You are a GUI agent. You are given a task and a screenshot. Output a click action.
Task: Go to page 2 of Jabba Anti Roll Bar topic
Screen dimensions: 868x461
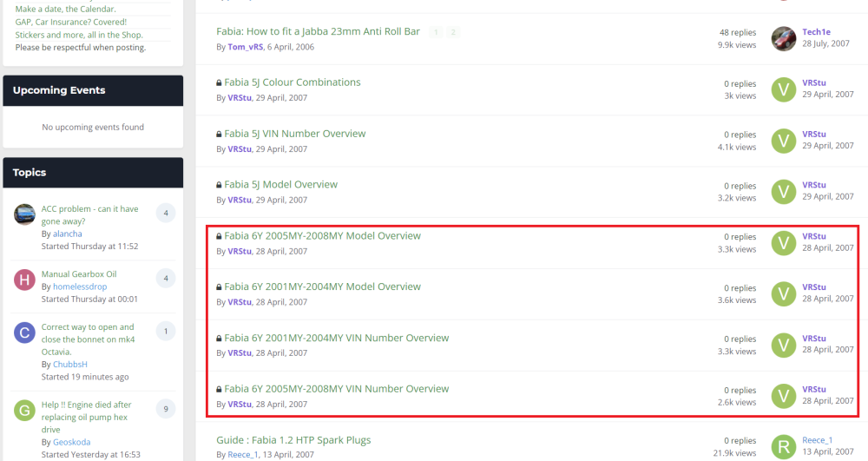(453, 32)
